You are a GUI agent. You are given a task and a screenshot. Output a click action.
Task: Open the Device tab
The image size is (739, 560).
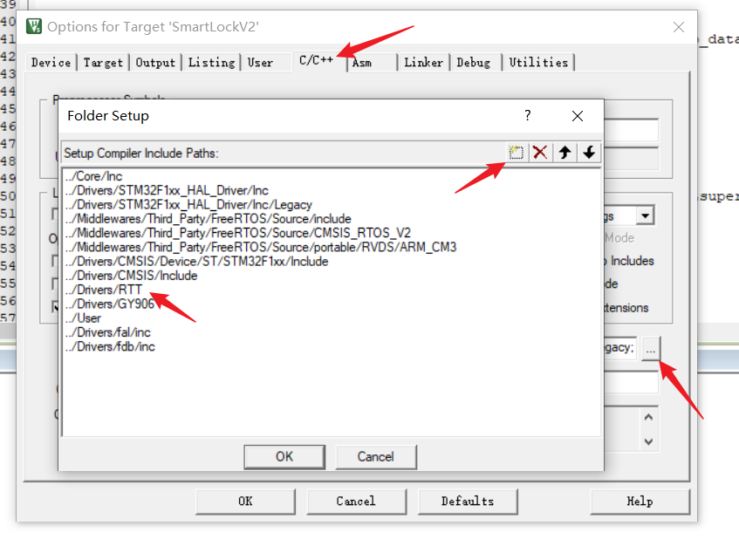51,62
